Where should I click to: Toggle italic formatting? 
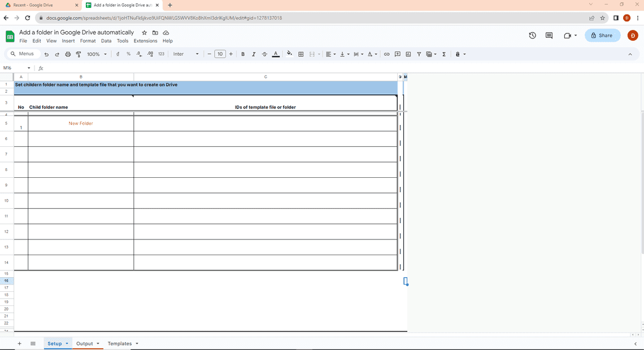254,54
